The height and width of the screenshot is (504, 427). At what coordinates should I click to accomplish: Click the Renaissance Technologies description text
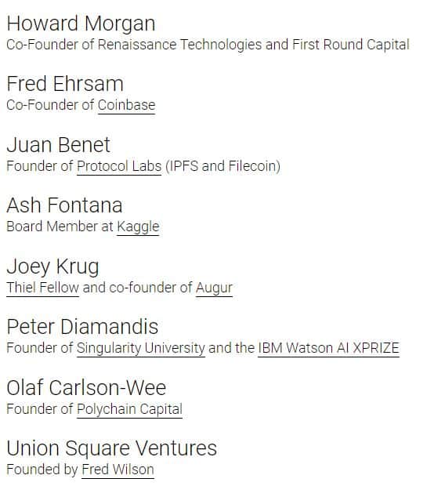tap(208, 45)
